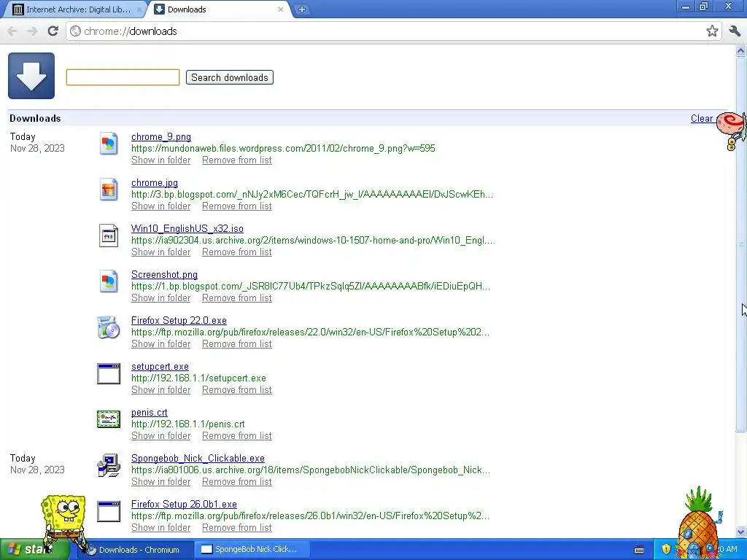Screen dimensions: 747x560
Task: Show Screenshot.png in folder
Action: (161, 298)
